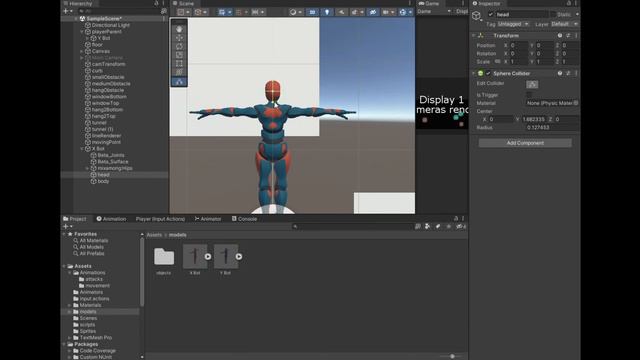
Task: Toggle the Scale constrain proportions link
Action: click(x=497, y=61)
